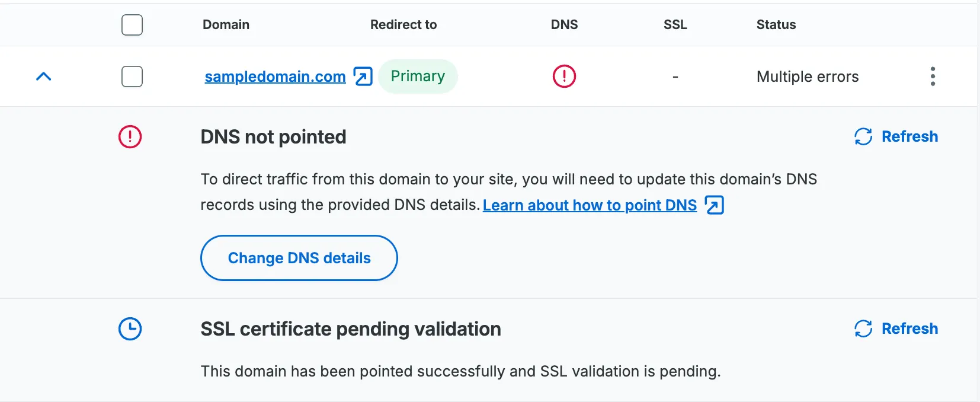The image size is (980, 402).
Task: Click the refresh icon beside SSL certificate pending
Action: (x=863, y=328)
